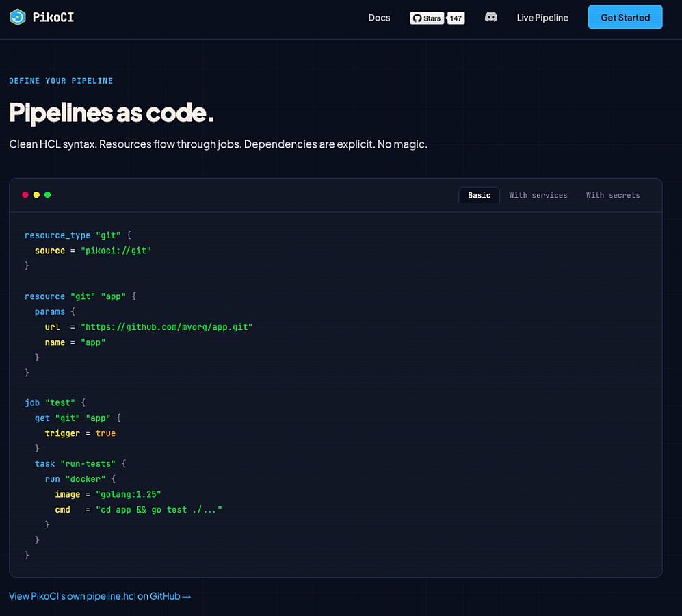Switch to the With secrets tab
The height and width of the screenshot is (616, 682).
pos(613,195)
